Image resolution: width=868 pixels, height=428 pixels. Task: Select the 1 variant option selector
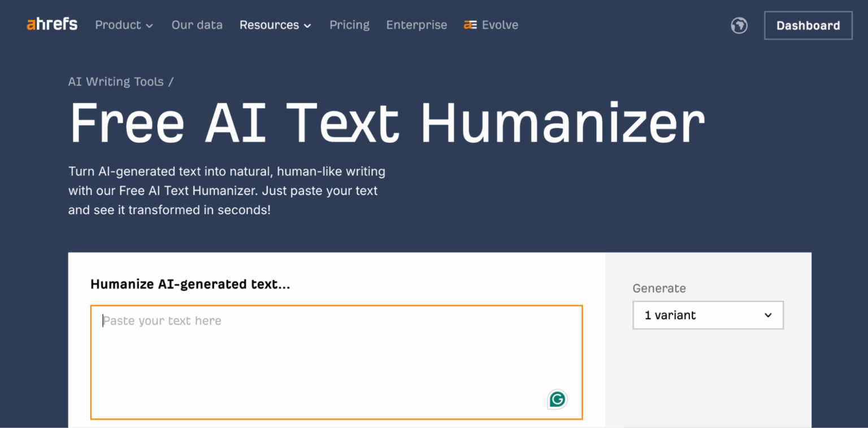(x=708, y=315)
